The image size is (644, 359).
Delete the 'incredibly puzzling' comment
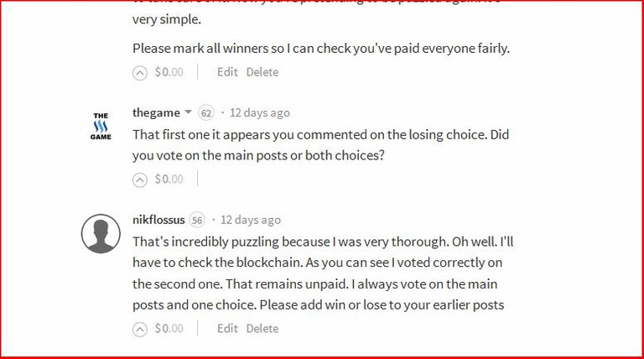[262, 328]
